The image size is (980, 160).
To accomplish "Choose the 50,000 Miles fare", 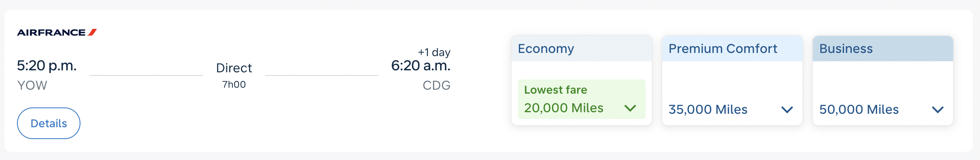I will point(859,109).
